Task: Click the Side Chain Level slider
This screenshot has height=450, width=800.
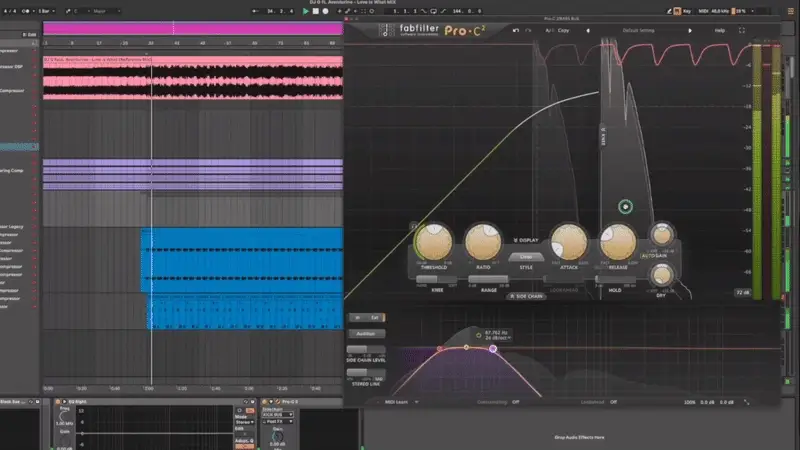Action: tap(366, 349)
